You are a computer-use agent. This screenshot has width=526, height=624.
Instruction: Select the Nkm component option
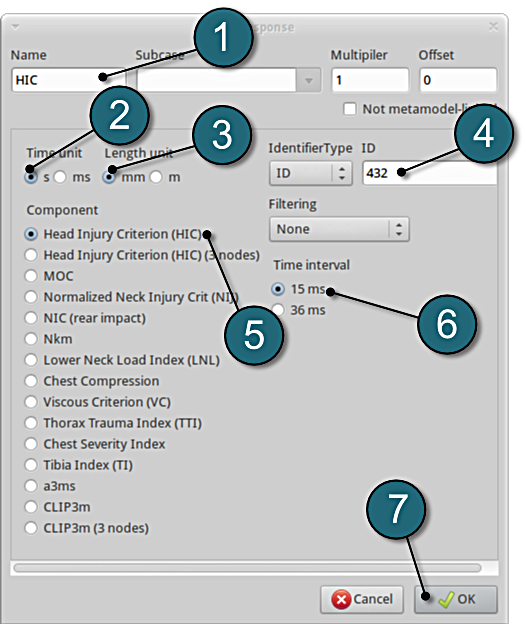click(31, 339)
